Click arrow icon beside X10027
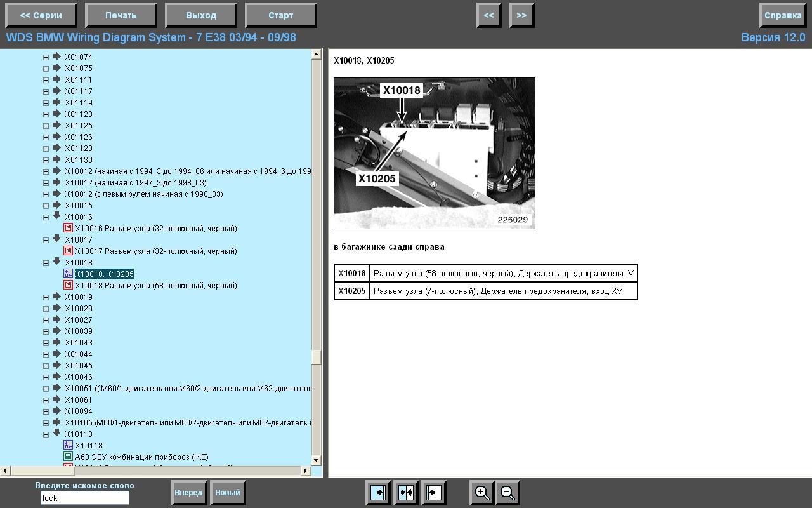This screenshot has width=812, height=508. [x=56, y=319]
